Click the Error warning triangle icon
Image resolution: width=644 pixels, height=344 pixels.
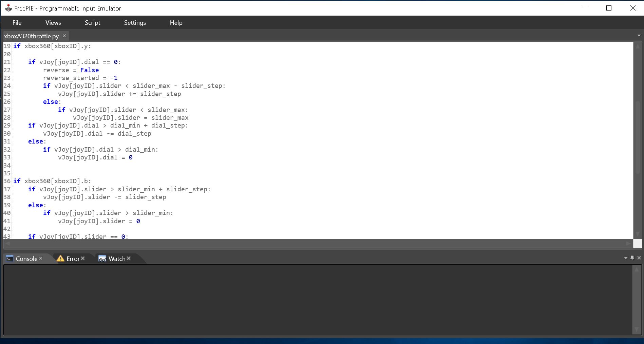(x=60, y=259)
